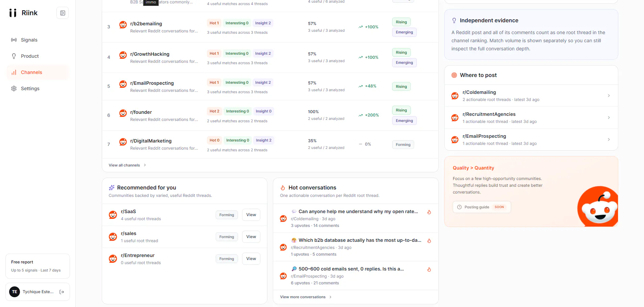The height and width of the screenshot is (307, 644).
Task: Click View all channels link
Action: [x=127, y=165]
